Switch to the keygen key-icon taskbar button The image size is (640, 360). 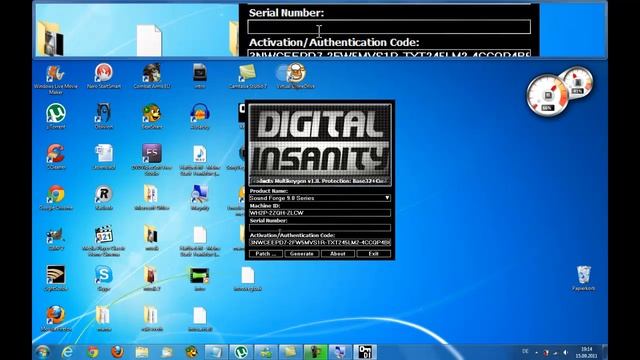(x=365, y=352)
